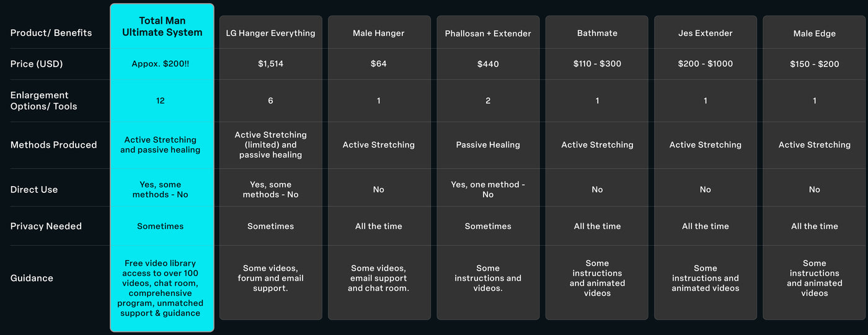The width and height of the screenshot is (868, 335).
Task: Click the Total Man Ultimate System header
Action: point(162,27)
